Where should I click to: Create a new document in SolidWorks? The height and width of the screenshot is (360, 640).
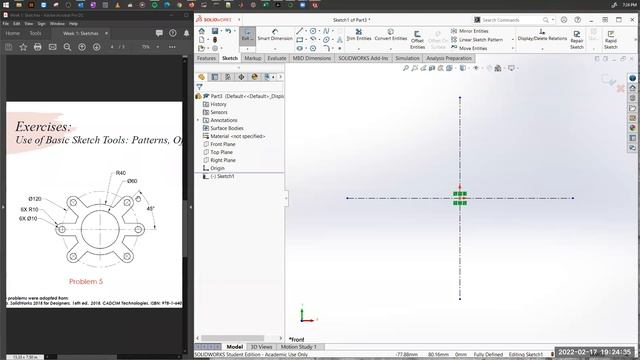click(202, 40)
